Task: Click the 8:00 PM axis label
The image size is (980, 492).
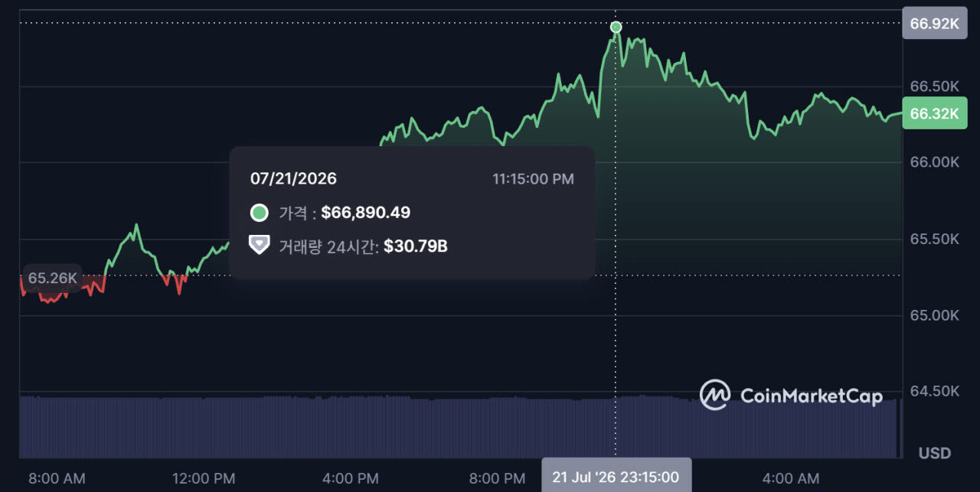Action: (498, 479)
